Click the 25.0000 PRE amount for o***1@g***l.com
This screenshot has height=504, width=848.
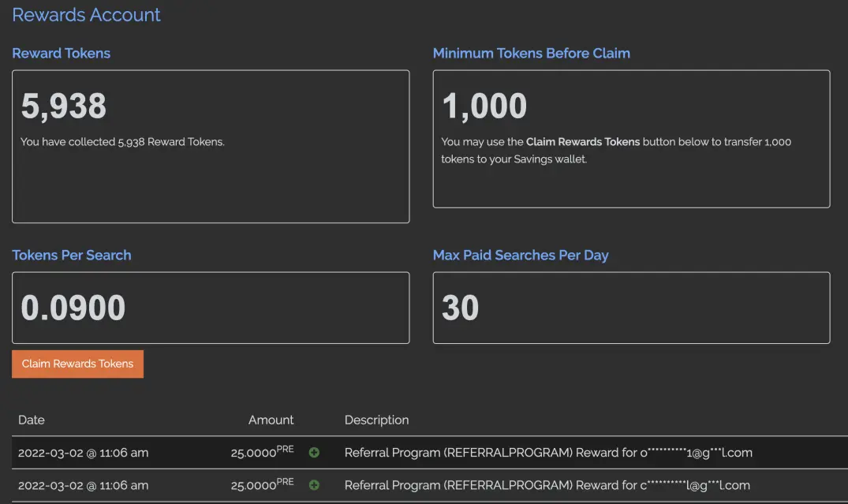[x=263, y=452]
